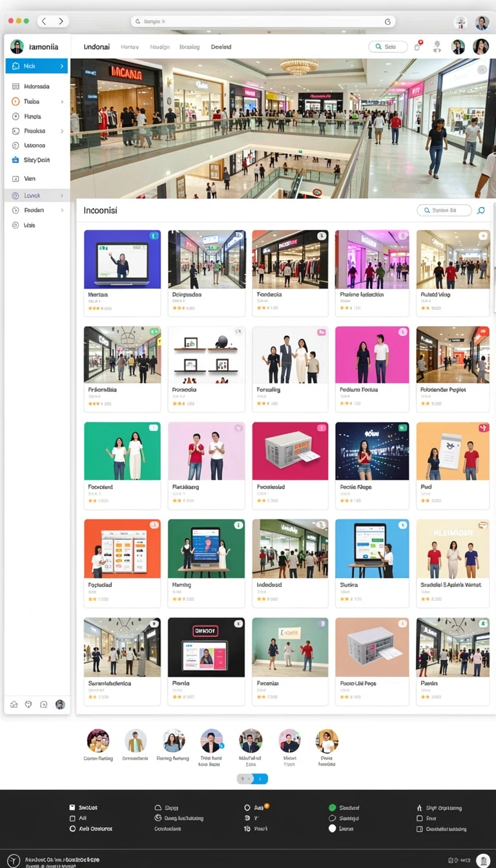Image resolution: width=496 pixels, height=868 pixels.
Task: Click the badge icon on the Mentan card
Action: tap(154, 236)
